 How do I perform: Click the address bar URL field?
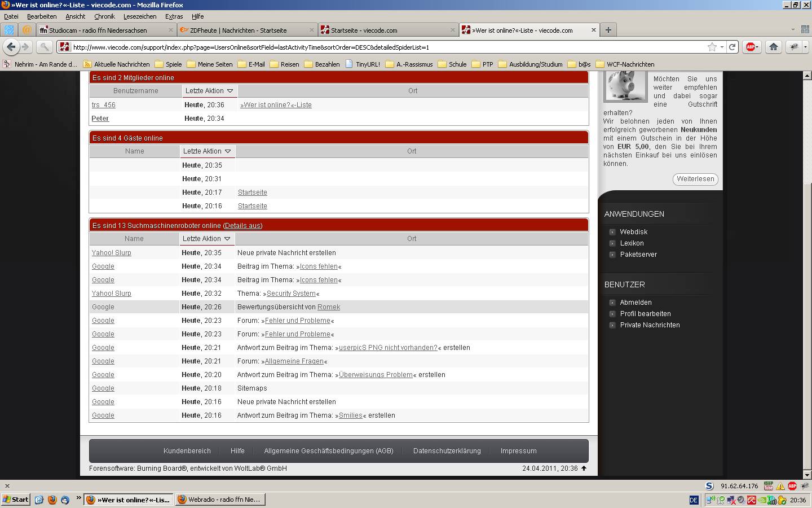point(383,47)
